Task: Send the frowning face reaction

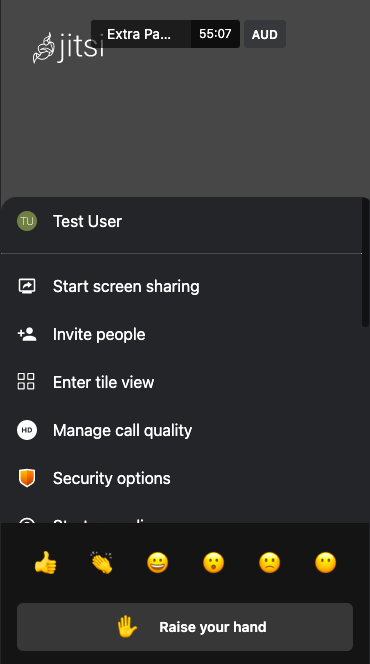Action: click(270, 563)
